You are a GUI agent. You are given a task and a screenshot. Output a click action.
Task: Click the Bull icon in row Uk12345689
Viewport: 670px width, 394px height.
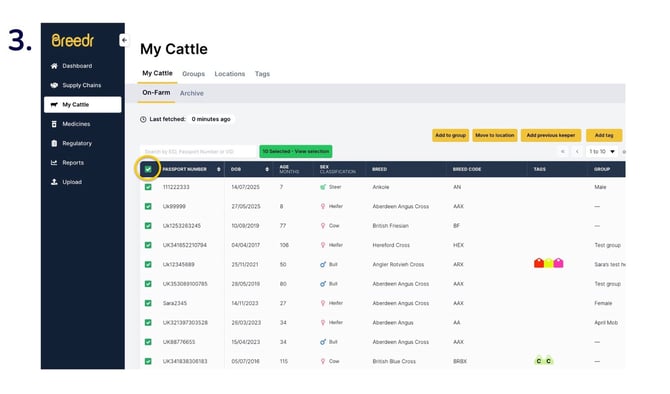(x=323, y=264)
